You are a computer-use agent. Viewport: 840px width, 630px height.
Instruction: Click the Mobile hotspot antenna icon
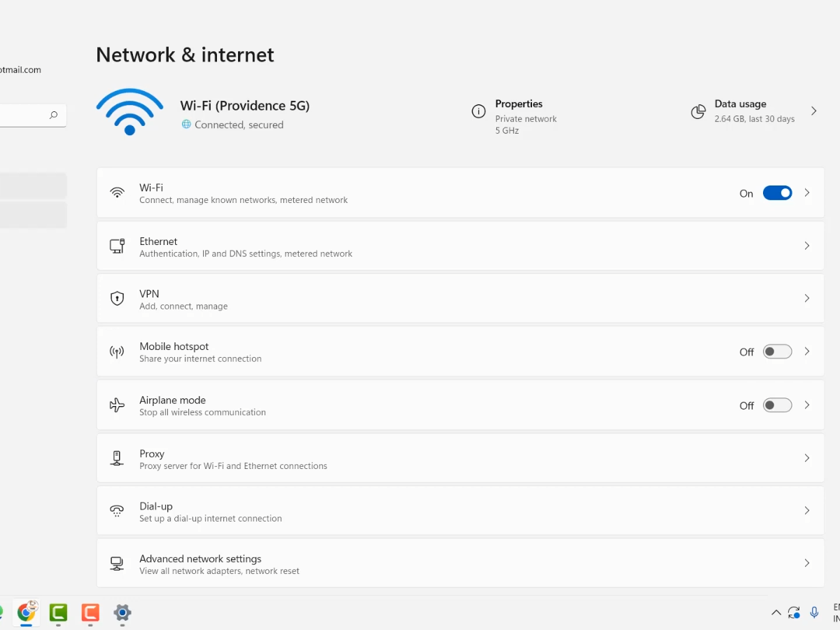coord(117,352)
